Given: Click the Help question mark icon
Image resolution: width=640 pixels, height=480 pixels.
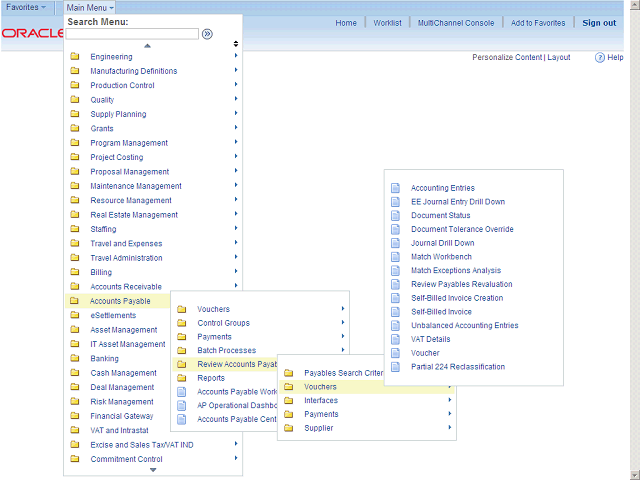Looking at the screenshot, I should pyautogui.click(x=600, y=58).
